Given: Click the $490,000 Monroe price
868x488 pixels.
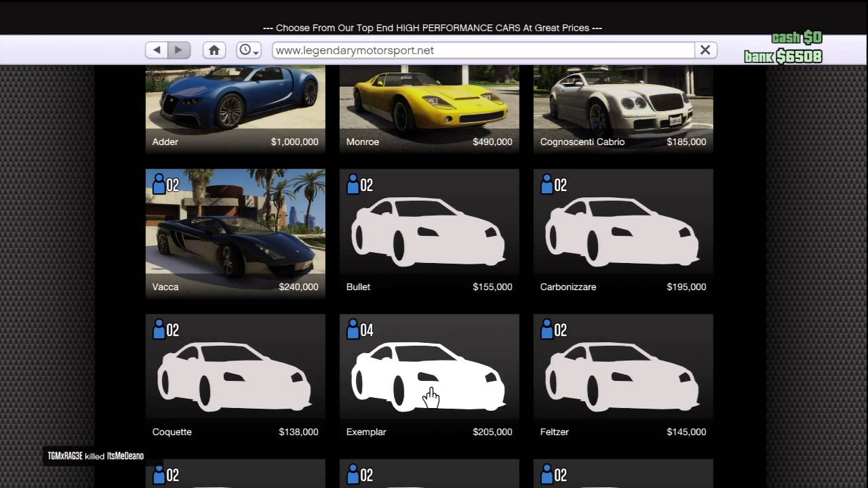Looking at the screenshot, I should (x=492, y=142).
